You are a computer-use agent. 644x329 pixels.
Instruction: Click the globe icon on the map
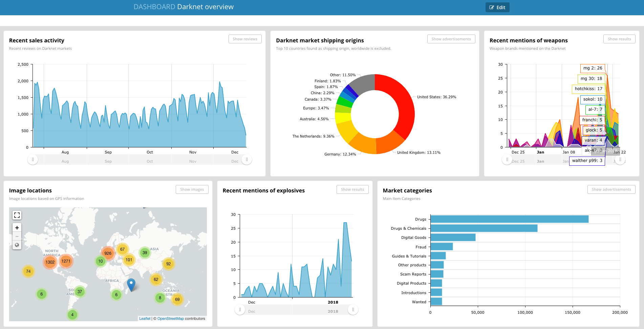[17, 245]
